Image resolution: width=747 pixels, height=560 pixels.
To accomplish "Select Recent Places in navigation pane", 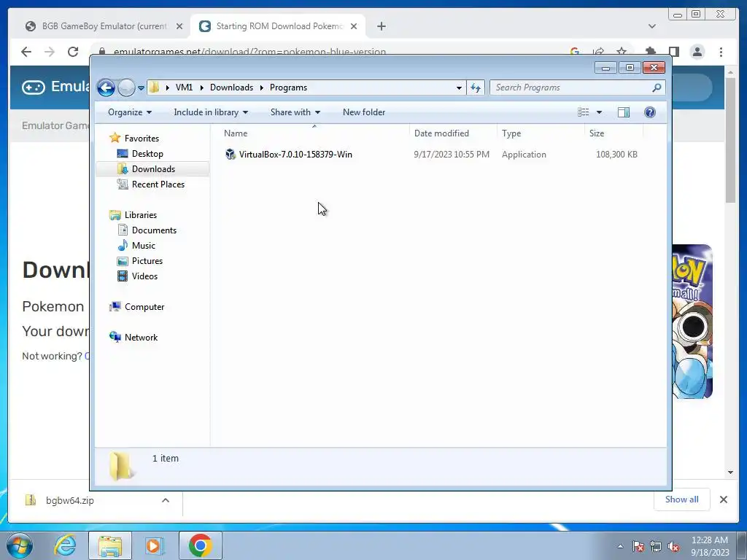I will pos(158,184).
